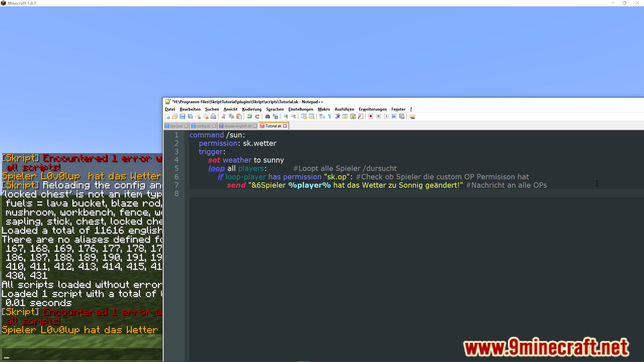Click the Zoom Out magnifier icon
This screenshot has height=362, width=644.
tap(293, 117)
